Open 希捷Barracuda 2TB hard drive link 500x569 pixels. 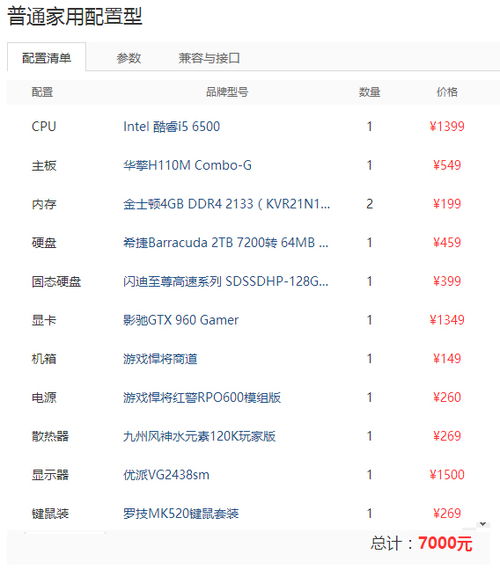(x=226, y=242)
